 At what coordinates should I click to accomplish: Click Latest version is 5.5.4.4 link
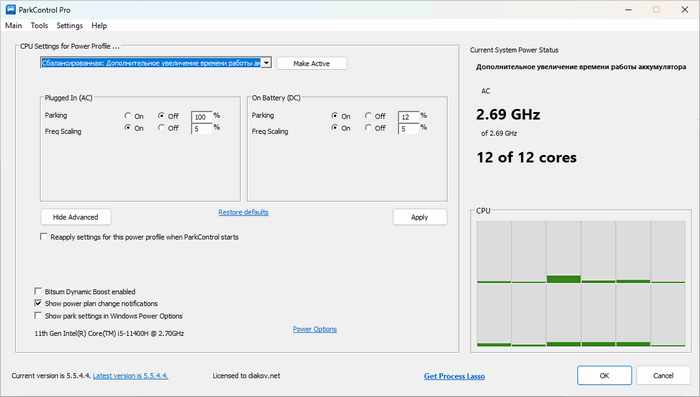130,376
